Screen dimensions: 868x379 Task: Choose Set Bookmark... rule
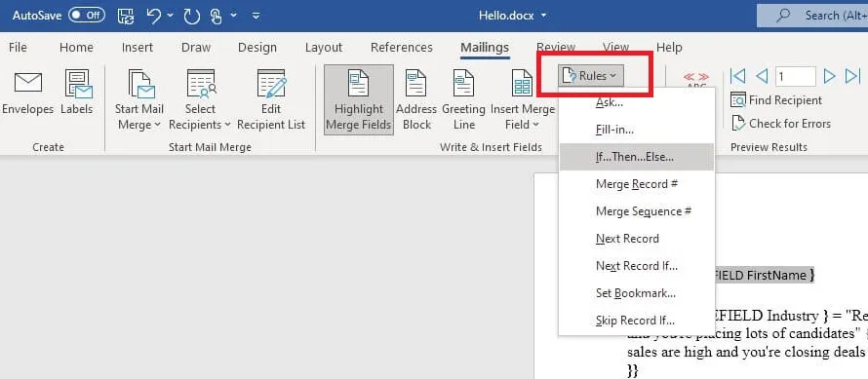pos(637,292)
